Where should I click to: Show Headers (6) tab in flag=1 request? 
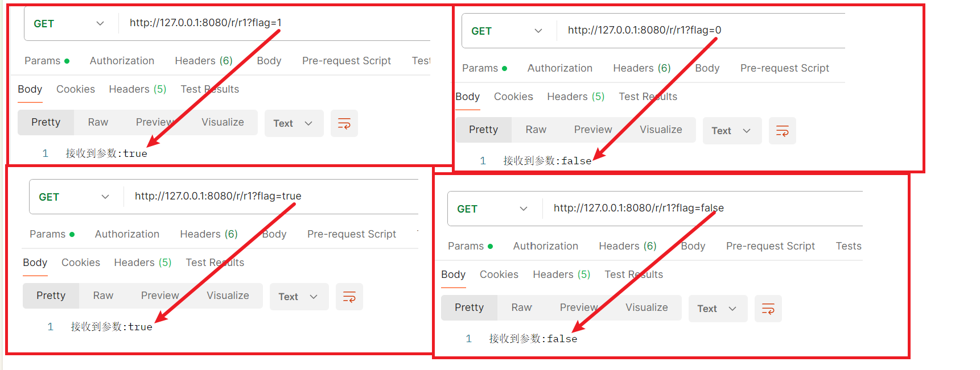pyautogui.click(x=204, y=61)
